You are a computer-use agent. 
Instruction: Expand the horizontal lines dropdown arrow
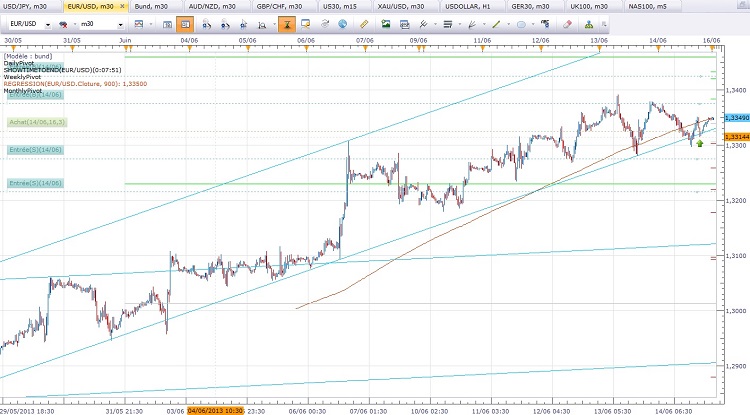click(x=460, y=24)
